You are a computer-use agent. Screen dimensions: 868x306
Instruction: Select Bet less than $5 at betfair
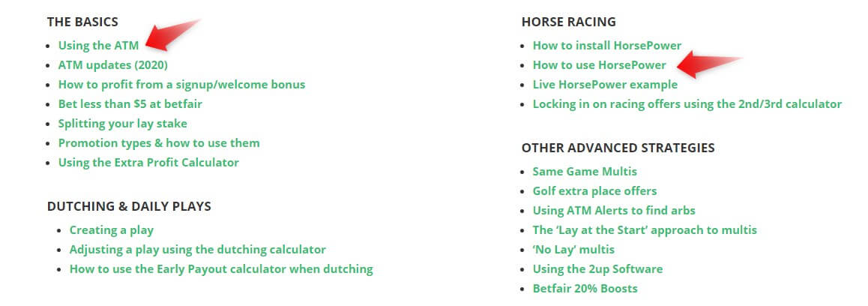coord(130,103)
